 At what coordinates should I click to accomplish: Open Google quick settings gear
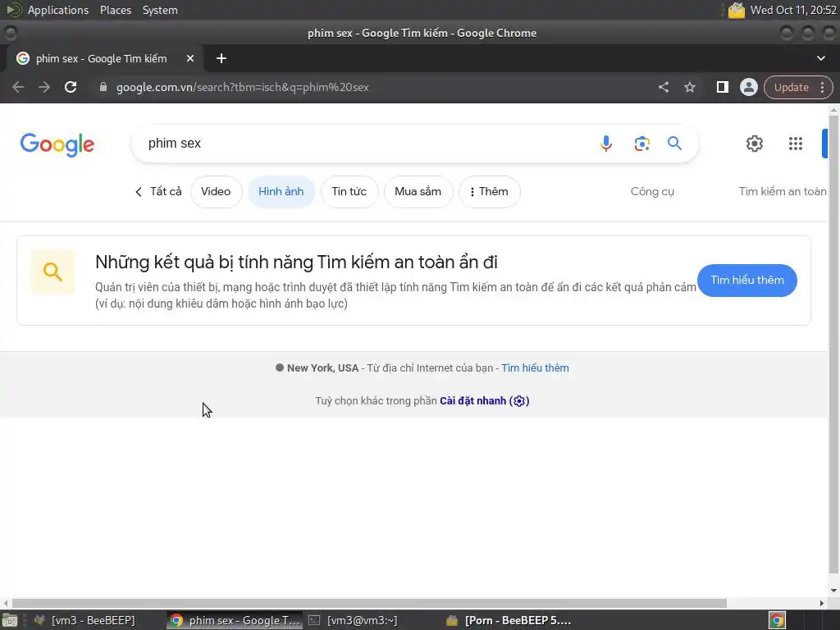pos(755,144)
